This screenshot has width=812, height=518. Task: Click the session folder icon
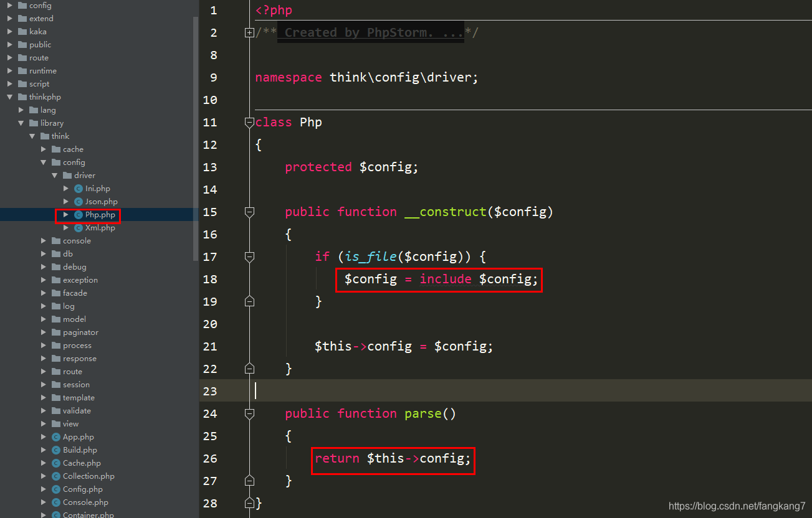pos(55,385)
